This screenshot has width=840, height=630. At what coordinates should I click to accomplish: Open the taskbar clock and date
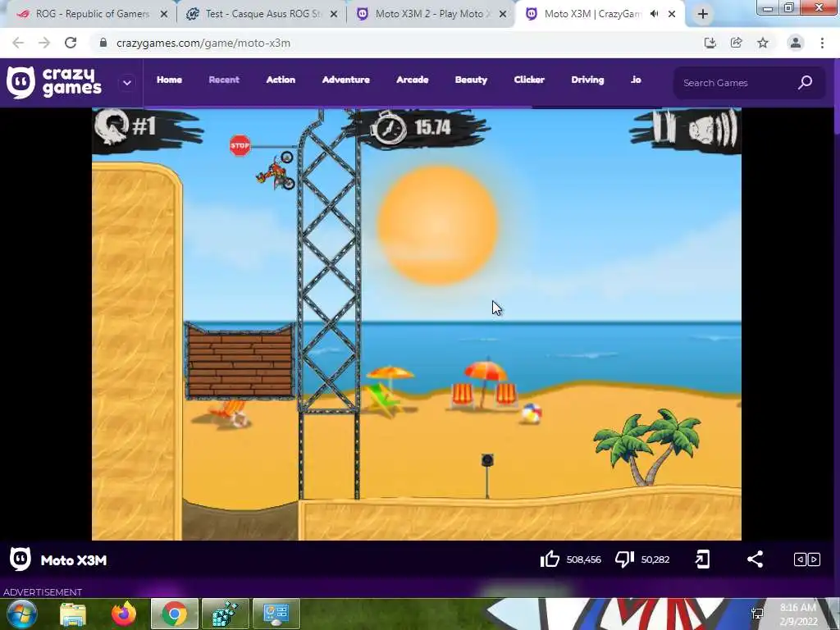coord(798,614)
